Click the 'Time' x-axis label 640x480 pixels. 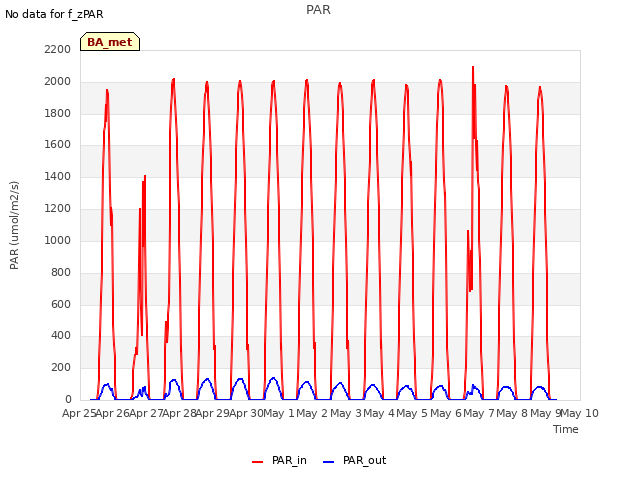coord(565,429)
